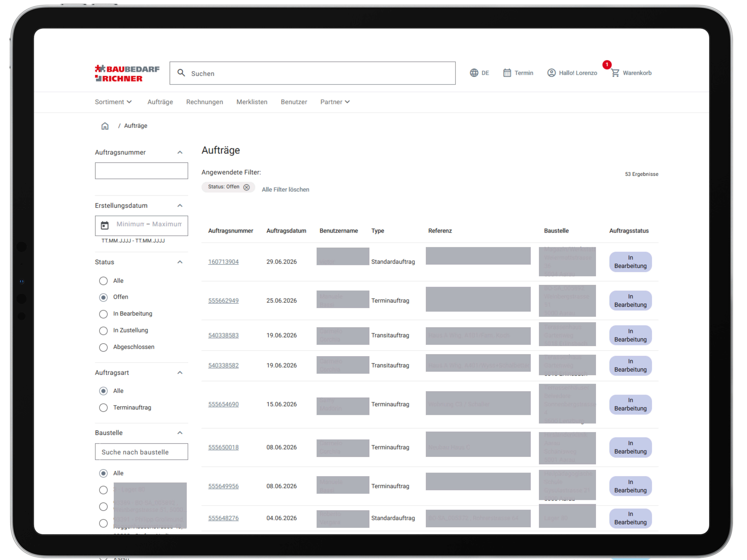Image resolution: width=747 pixels, height=560 pixels.
Task: Open the shopping cart icon
Action: point(615,73)
